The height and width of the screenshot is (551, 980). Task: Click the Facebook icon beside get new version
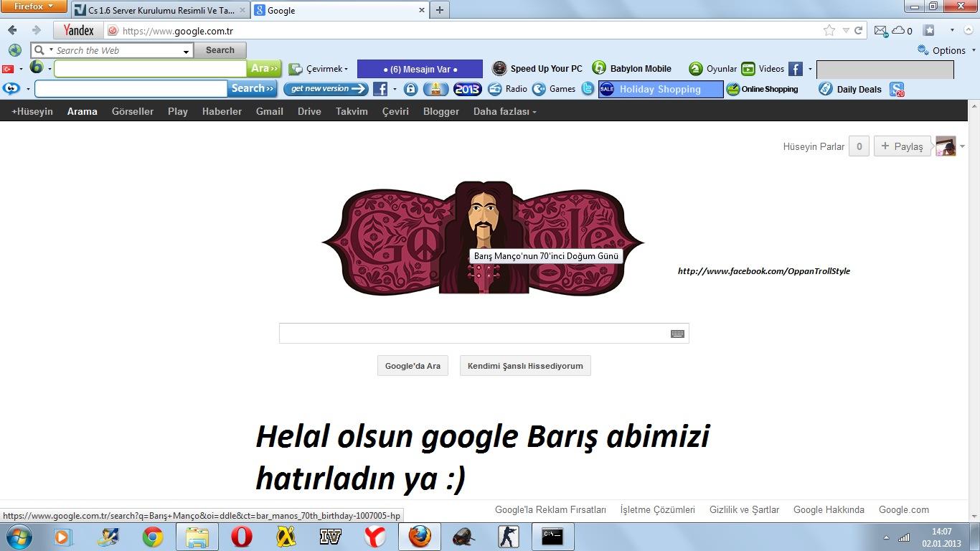point(380,89)
